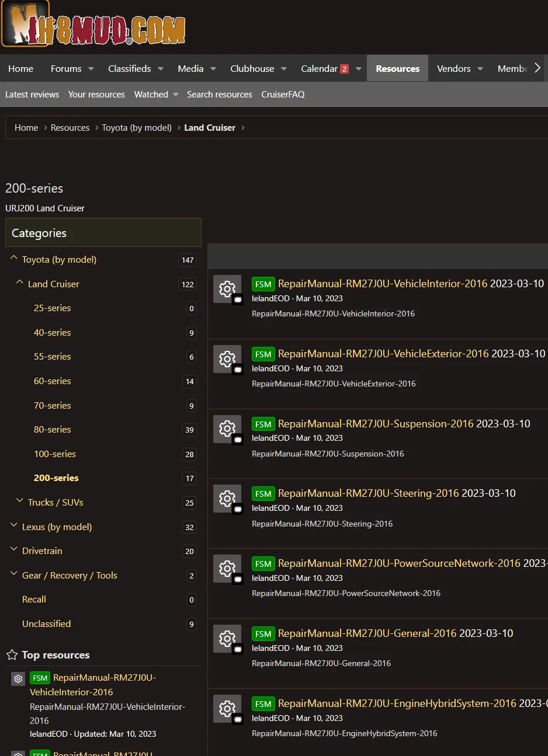Open the Classifieds tab
548x756 pixels.
click(x=130, y=69)
